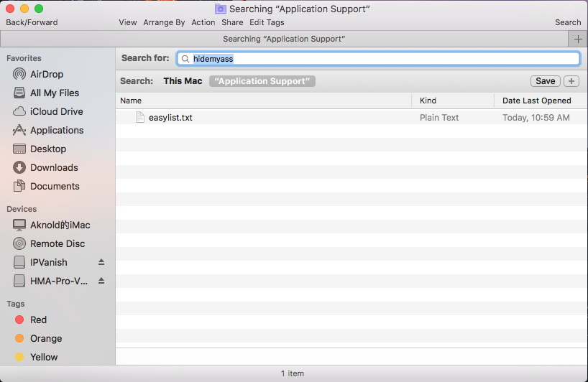Save the current search
The image size is (588, 382).
(x=545, y=81)
